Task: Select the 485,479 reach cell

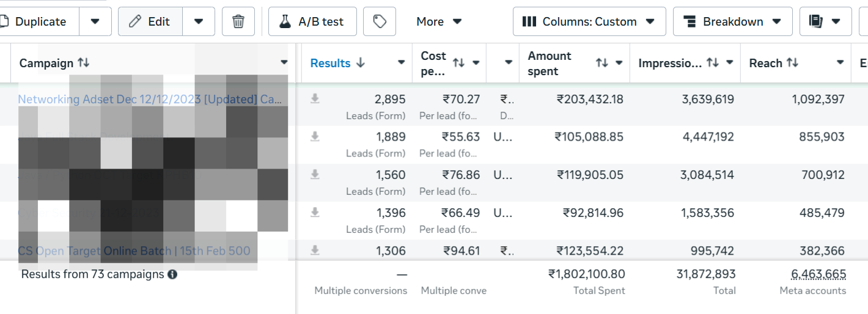Action: click(x=823, y=213)
